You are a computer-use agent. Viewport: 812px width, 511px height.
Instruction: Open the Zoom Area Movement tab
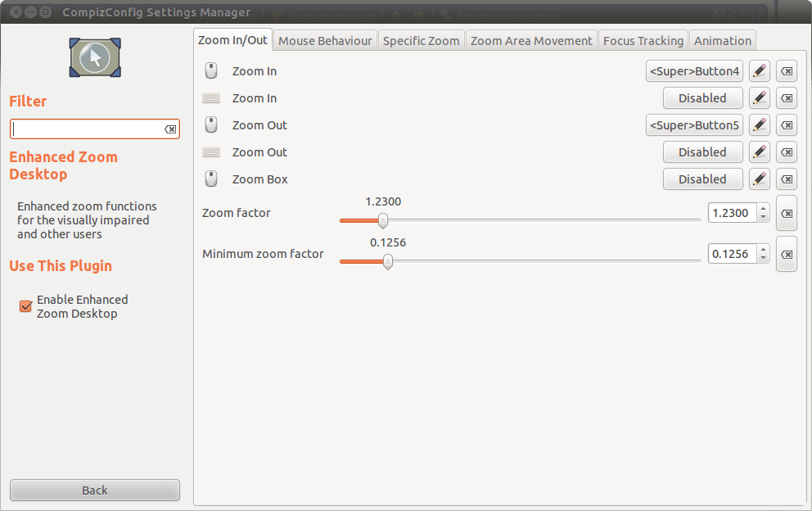pos(531,40)
